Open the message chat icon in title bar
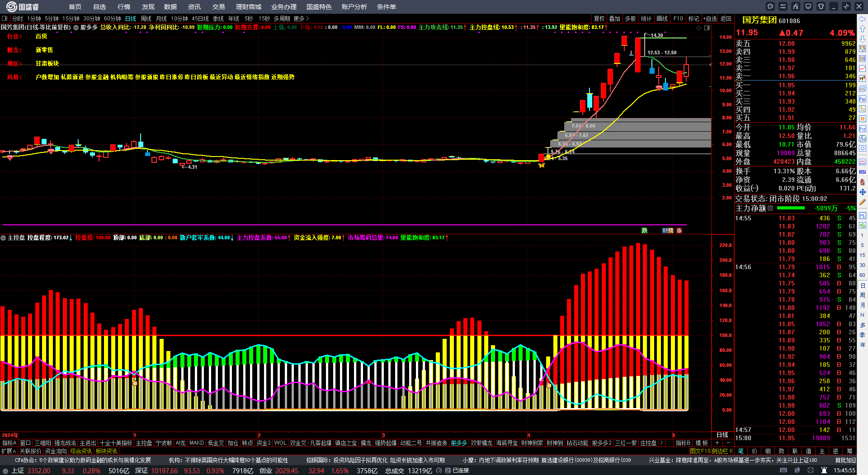868x475 pixels. tap(770, 6)
